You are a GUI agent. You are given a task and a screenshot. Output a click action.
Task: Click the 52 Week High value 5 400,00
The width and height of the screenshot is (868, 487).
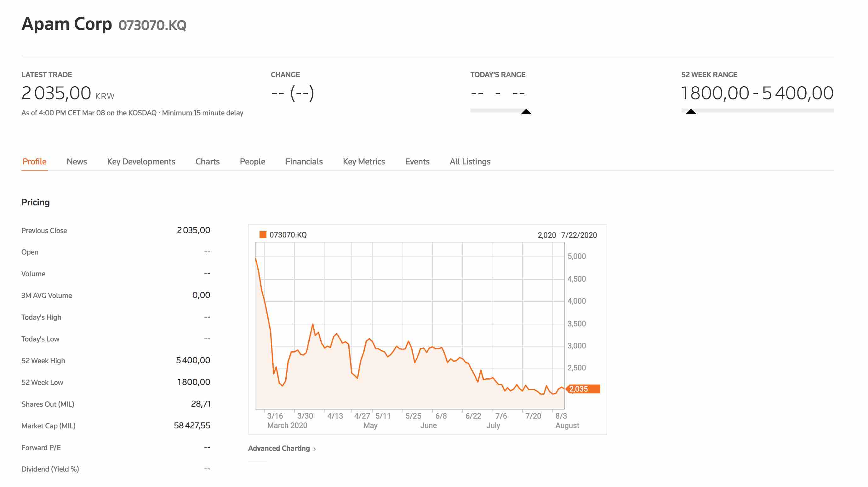coord(193,360)
